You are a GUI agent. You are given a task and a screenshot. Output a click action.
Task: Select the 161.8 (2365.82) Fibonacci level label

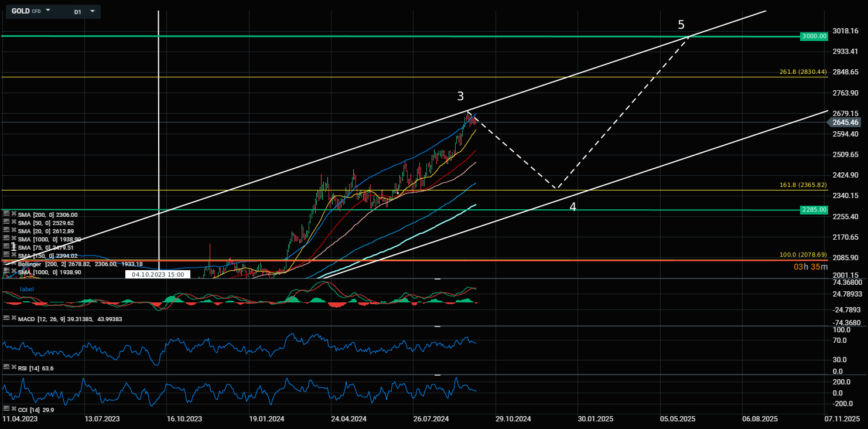pos(802,185)
